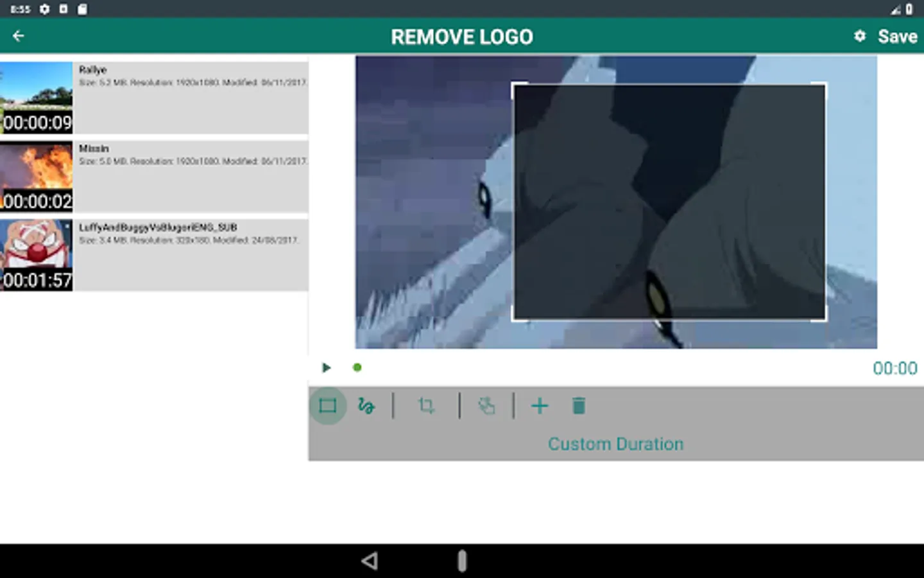Open settings gear next to Save
924x578 pixels.
tap(860, 36)
